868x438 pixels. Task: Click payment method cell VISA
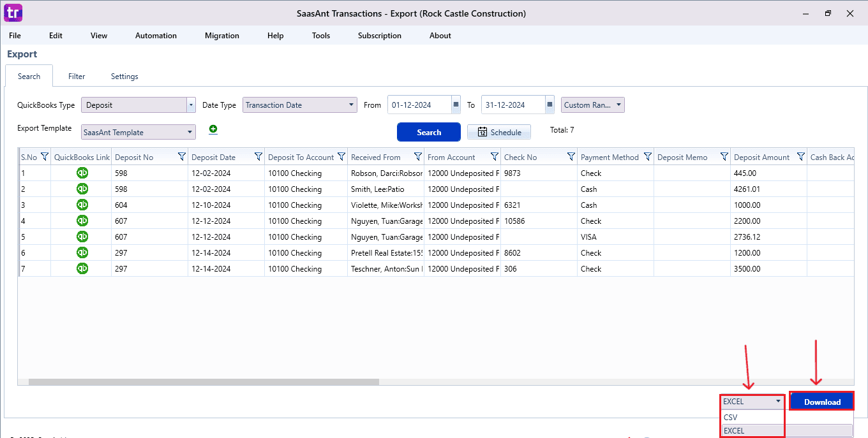click(615, 237)
